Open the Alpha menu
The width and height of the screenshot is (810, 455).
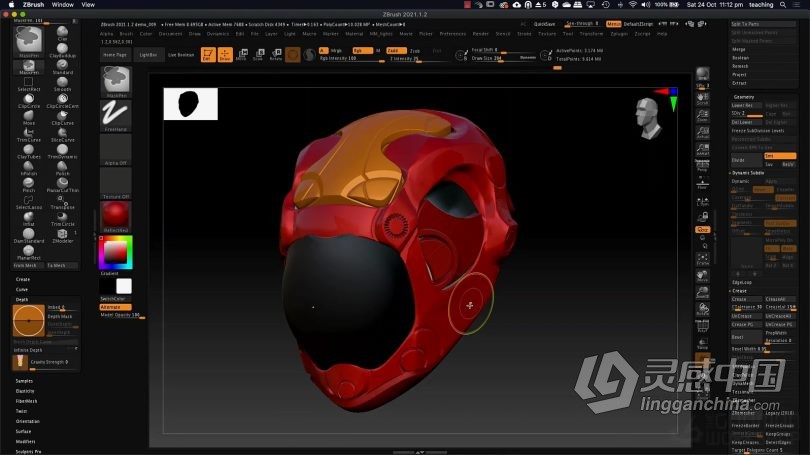point(106,34)
